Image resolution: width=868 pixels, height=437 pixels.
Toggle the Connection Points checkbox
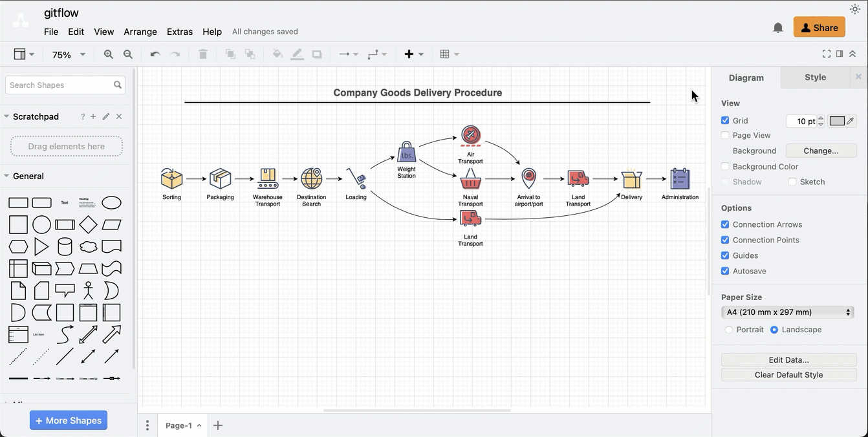[x=725, y=240]
